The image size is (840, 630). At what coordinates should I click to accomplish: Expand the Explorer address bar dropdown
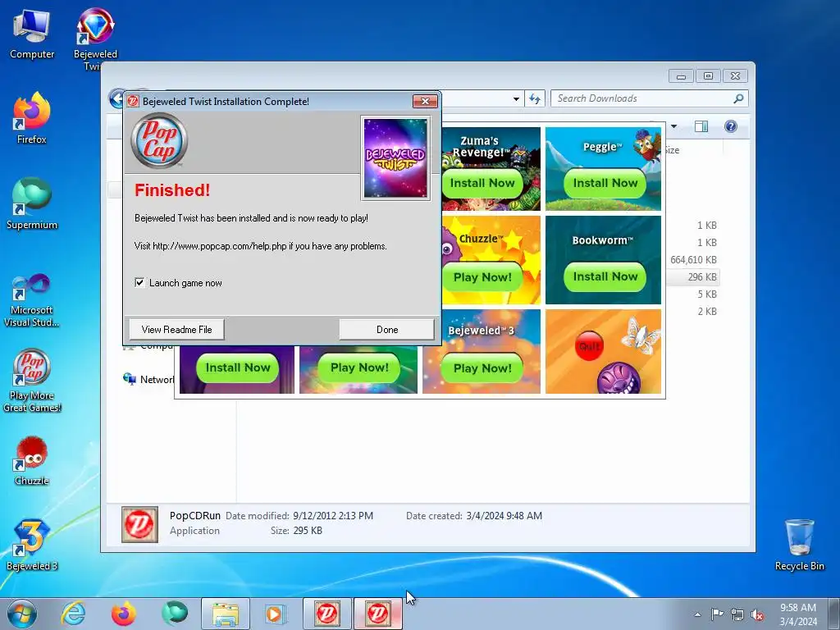click(516, 99)
